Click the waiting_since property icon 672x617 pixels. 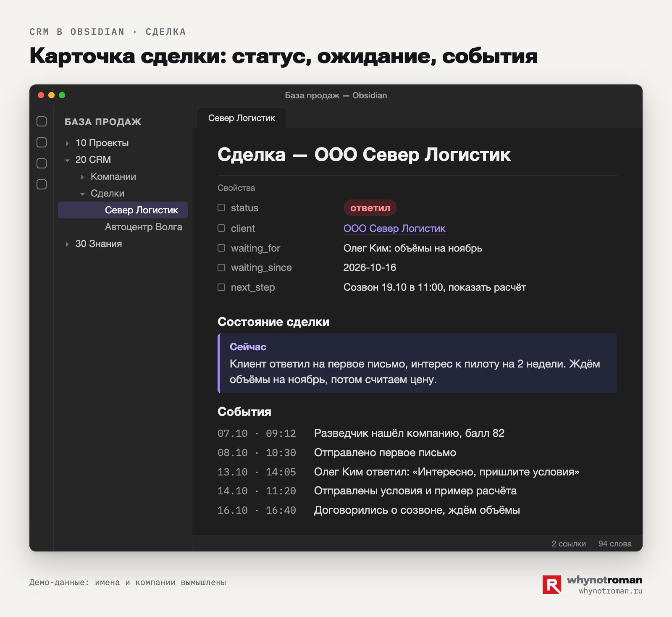click(x=221, y=268)
